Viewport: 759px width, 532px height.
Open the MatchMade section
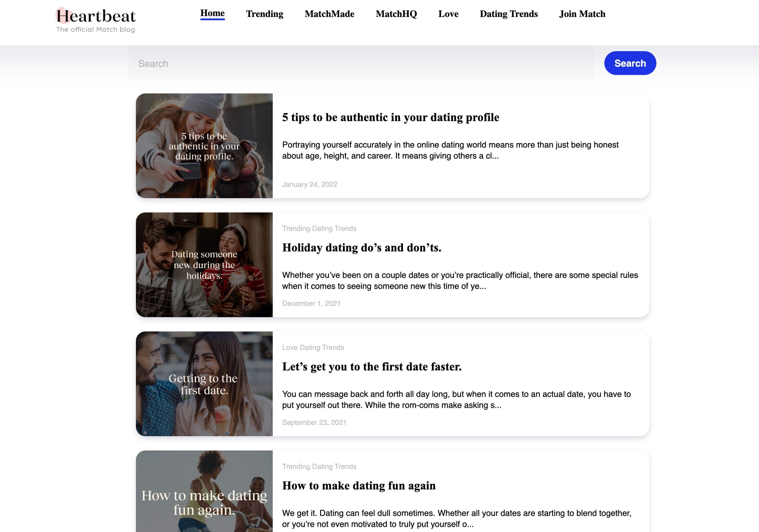click(329, 14)
